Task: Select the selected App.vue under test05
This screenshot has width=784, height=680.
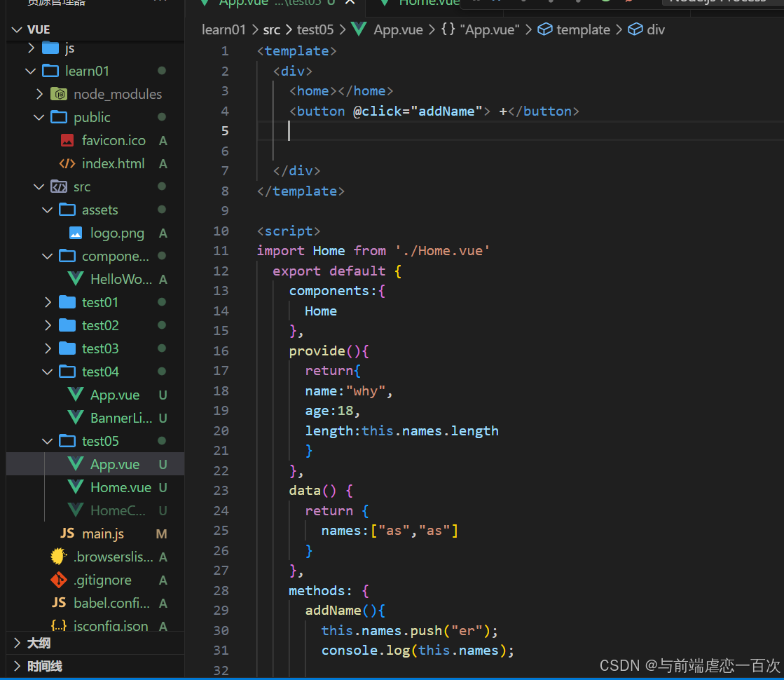Action: coord(95,464)
